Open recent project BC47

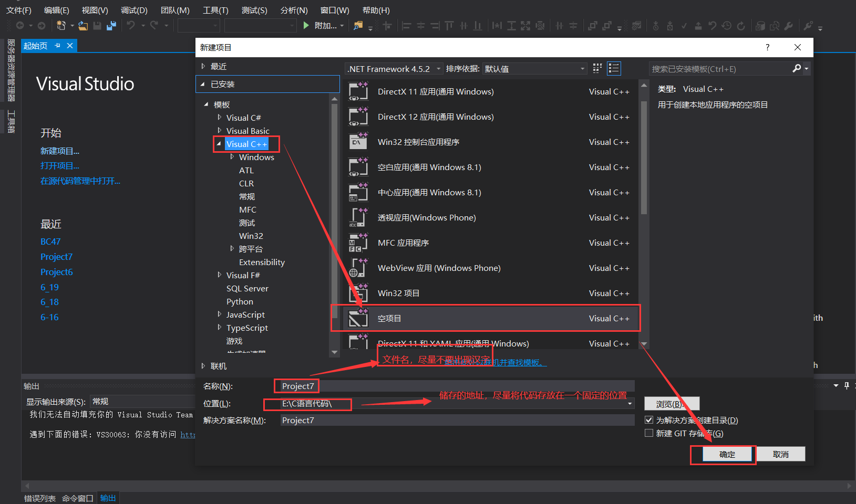coord(50,241)
